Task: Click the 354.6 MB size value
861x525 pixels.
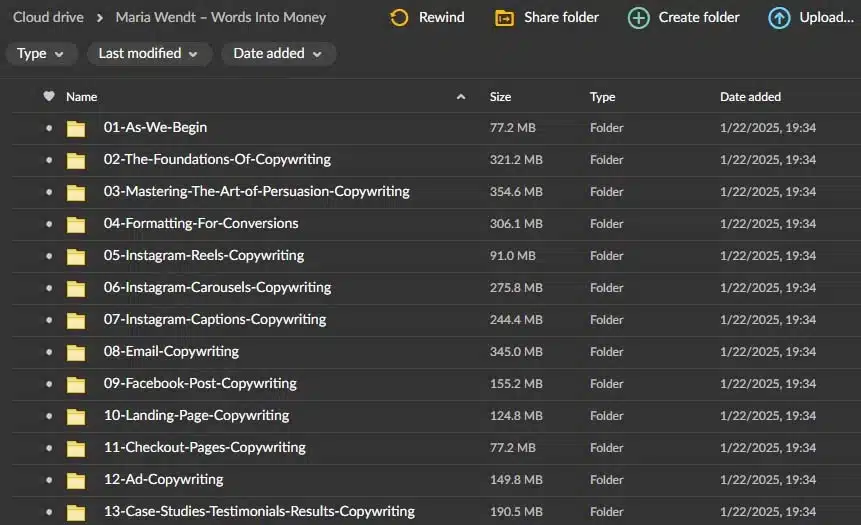Action: pos(516,192)
